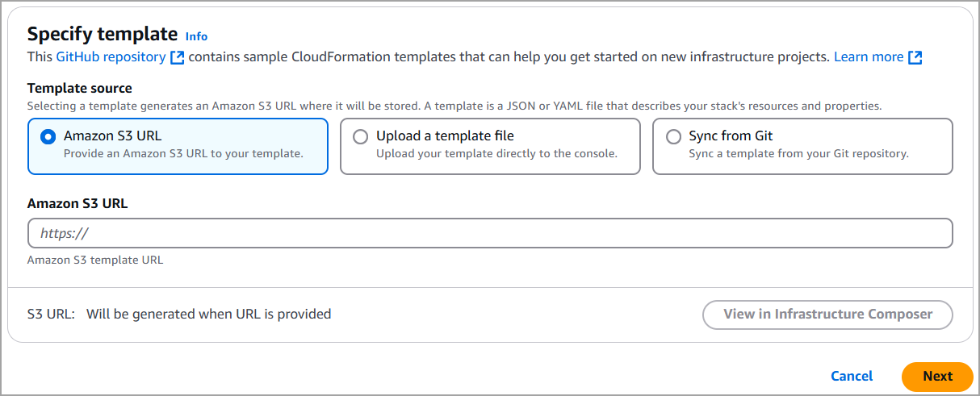Click the 'Amazon S3 template URL' helper text
The width and height of the screenshot is (980, 396).
click(x=95, y=260)
